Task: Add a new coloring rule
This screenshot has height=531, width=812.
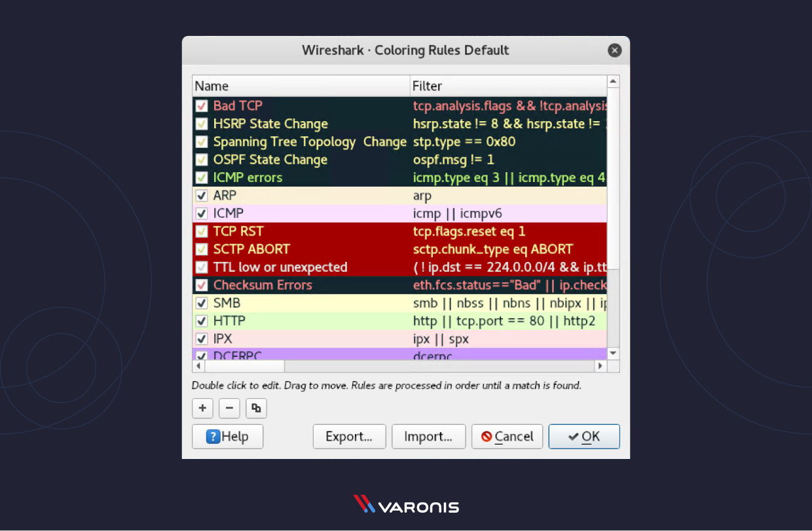Action: coord(202,408)
